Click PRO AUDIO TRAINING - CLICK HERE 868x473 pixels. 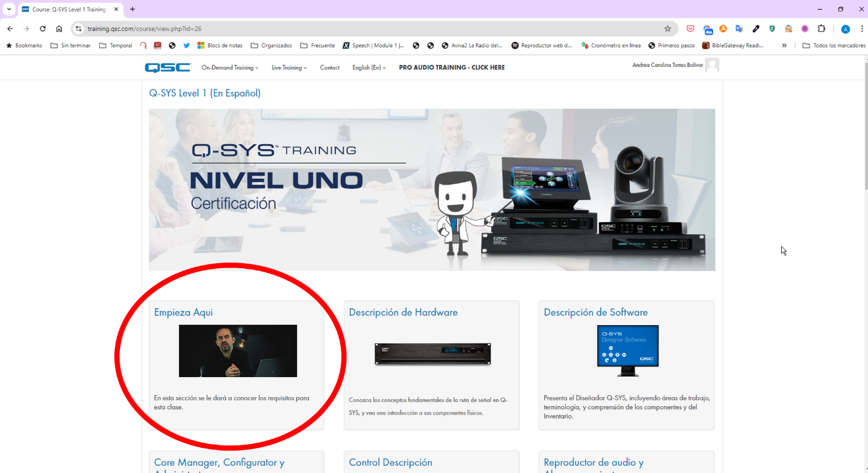coord(452,68)
